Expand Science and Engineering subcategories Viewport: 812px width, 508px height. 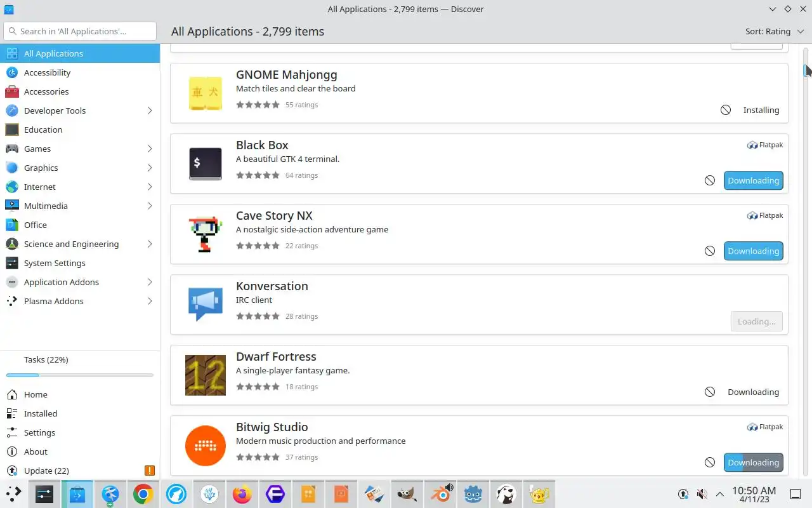[x=150, y=244]
